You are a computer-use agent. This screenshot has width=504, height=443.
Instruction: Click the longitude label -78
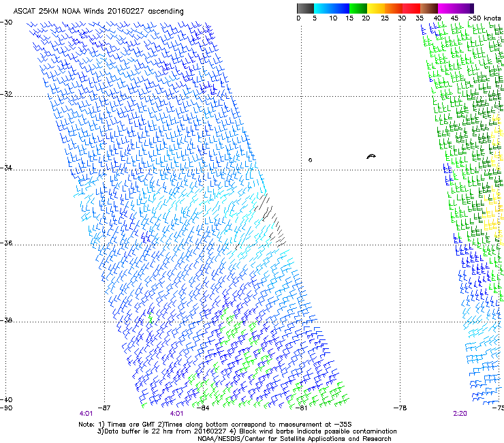pos(400,408)
